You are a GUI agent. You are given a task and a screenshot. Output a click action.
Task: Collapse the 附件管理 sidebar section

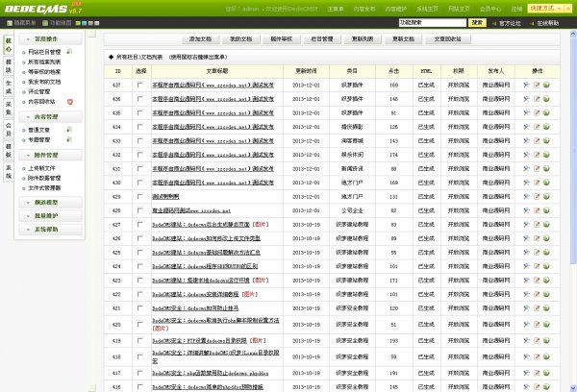(50, 156)
